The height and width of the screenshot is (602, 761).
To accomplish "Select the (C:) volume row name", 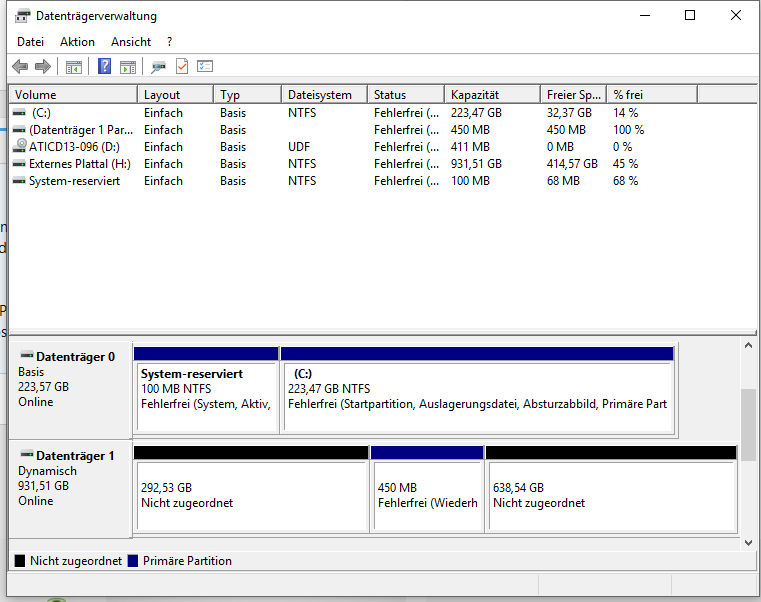I will pos(41,113).
